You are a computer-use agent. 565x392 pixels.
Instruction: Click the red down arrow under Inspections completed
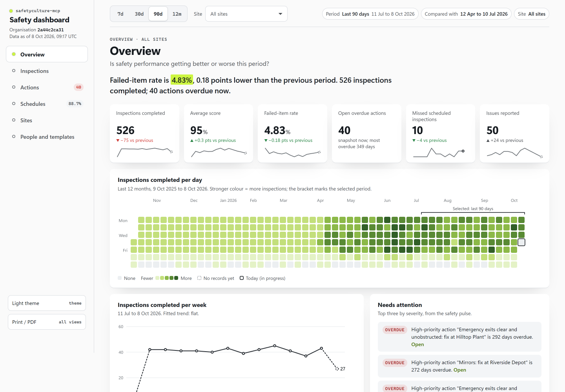[118, 140]
